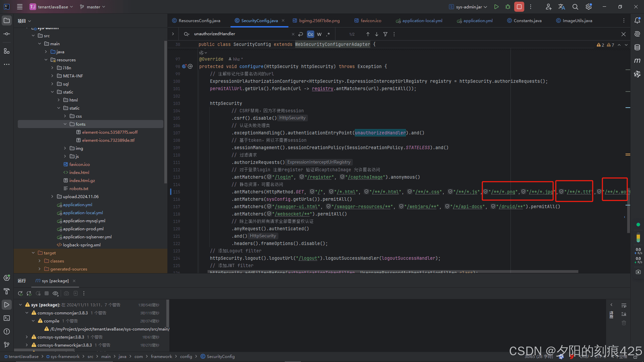Toggle Words option in find bar
The height and width of the screenshot is (362, 644).
tap(319, 34)
